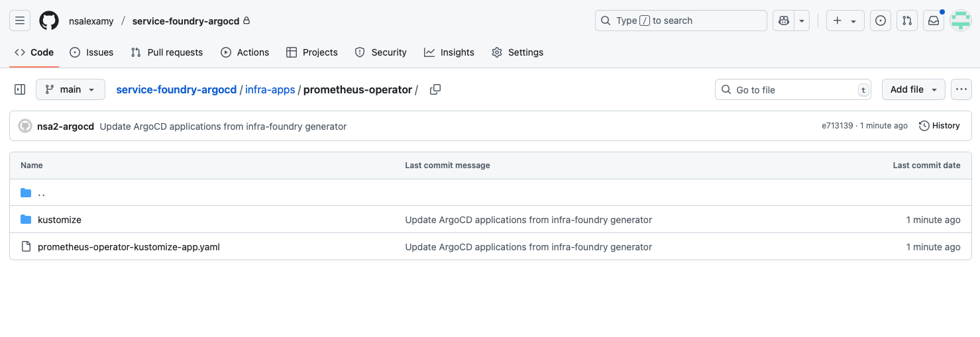Open latest commit message link
The width and height of the screenshot is (980, 337).
223,126
